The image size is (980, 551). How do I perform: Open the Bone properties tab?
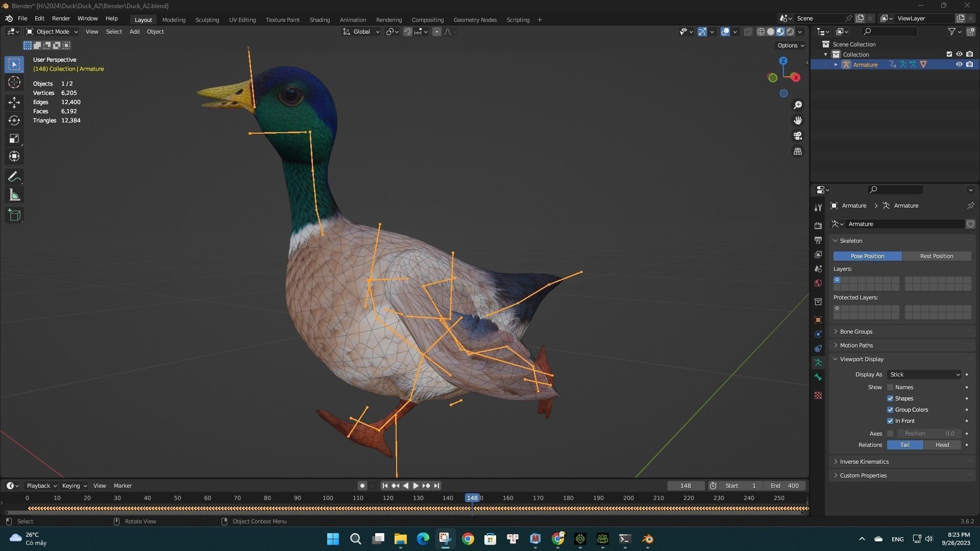818,377
